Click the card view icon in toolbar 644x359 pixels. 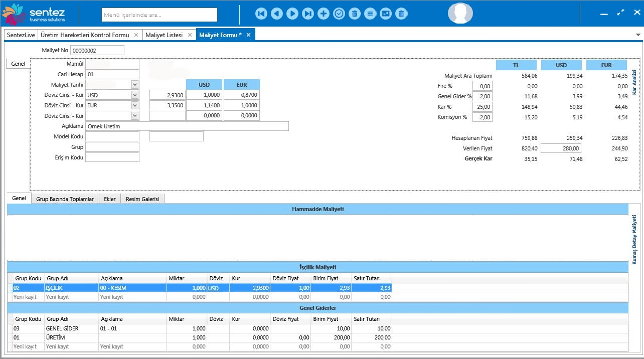386,14
